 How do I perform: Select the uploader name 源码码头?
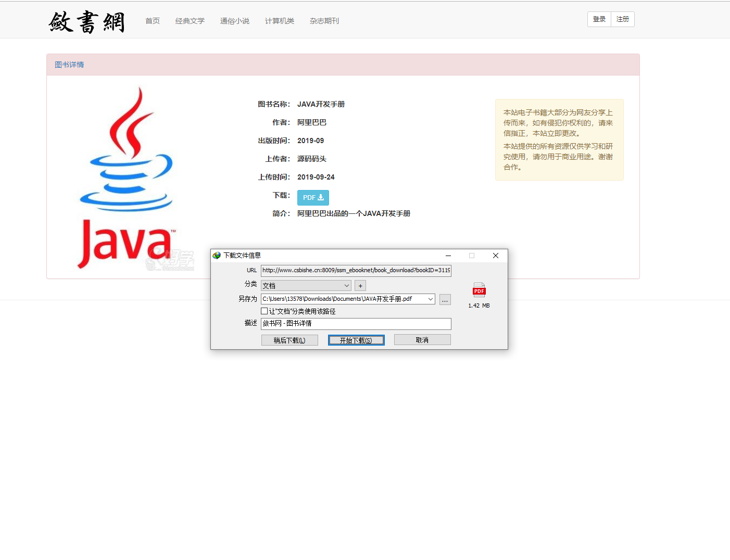pyautogui.click(x=312, y=159)
